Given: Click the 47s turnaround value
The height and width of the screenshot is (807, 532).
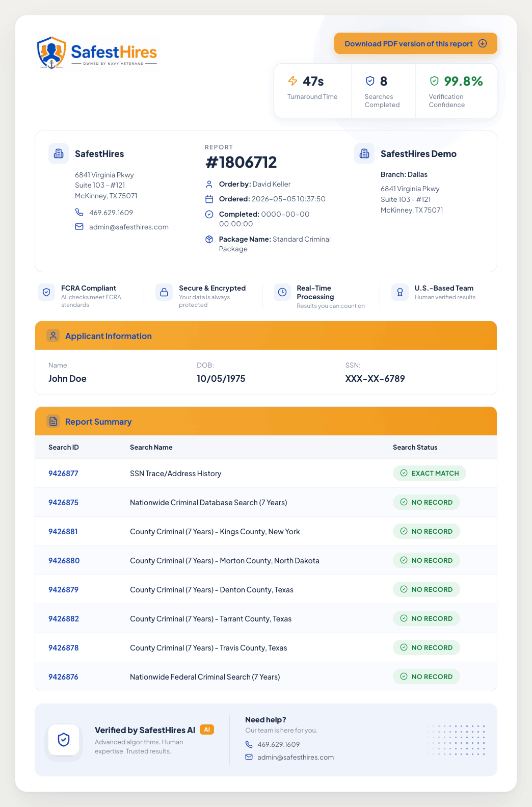Looking at the screenshot, I should pos(313,81).
